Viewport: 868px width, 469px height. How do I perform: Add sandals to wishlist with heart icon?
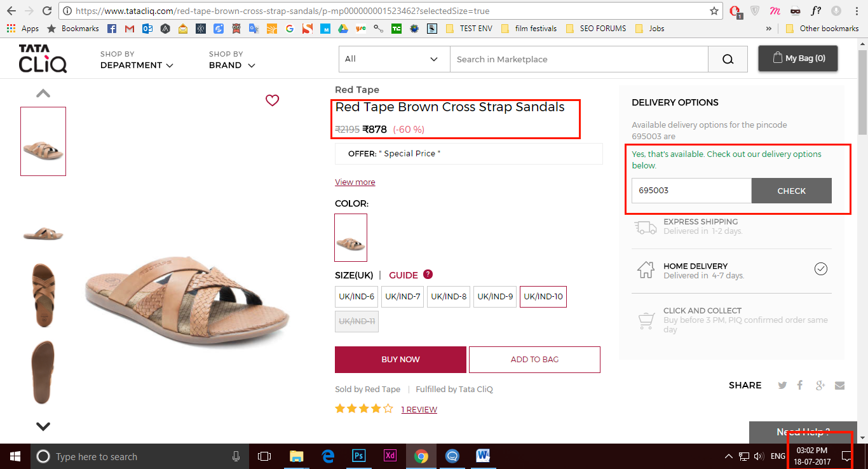(272, 100)
